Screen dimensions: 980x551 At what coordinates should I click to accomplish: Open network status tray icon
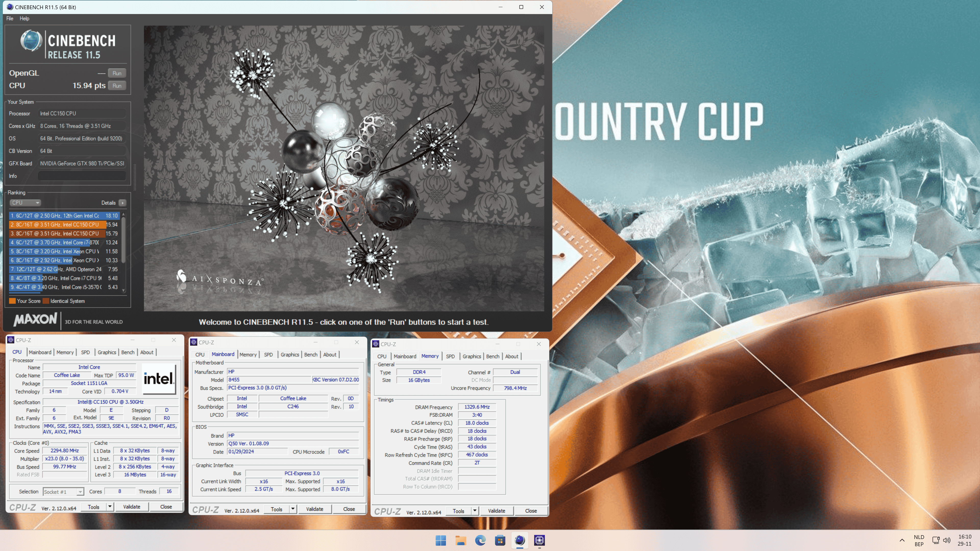(936, 540)
